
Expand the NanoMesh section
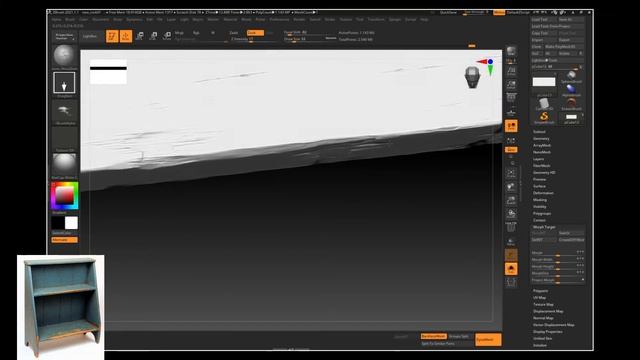point(542,152)
